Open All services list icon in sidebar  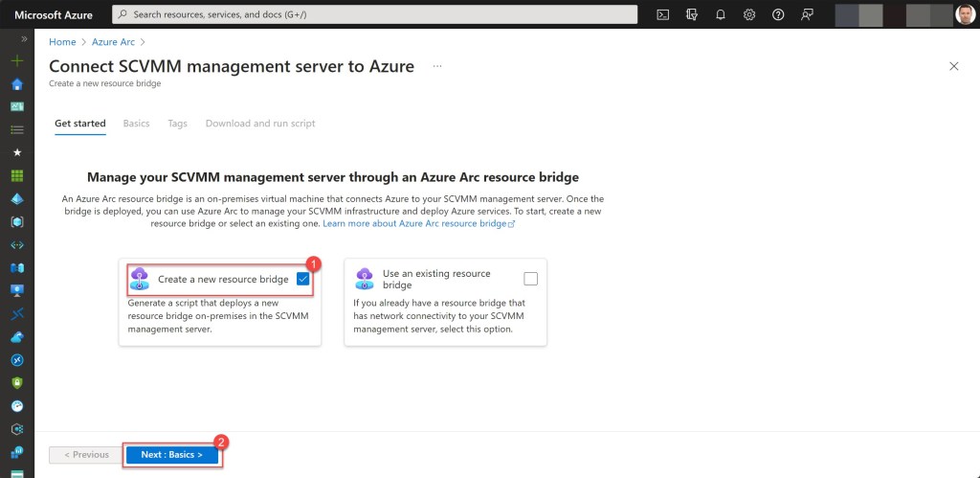tap(16, 129)
